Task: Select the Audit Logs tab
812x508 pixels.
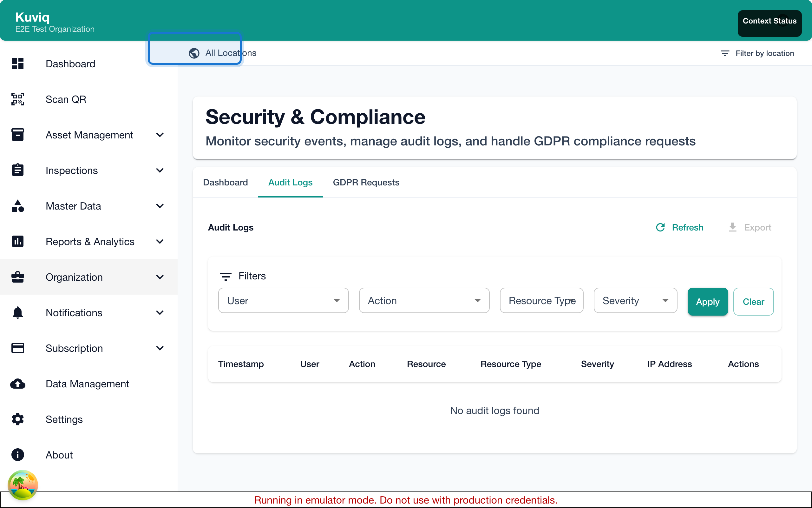Action: [x=290, y=183]
